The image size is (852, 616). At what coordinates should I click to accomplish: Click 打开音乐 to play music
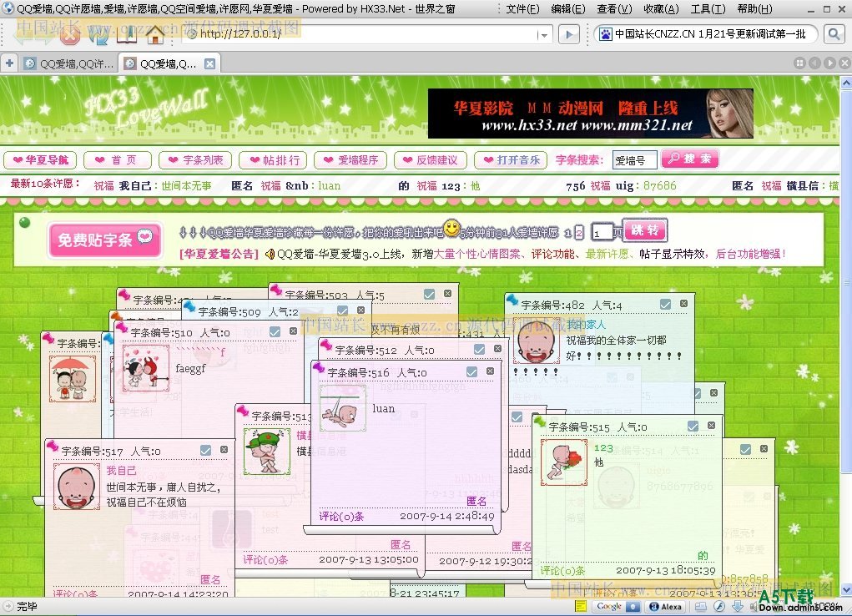click(510, 160)
